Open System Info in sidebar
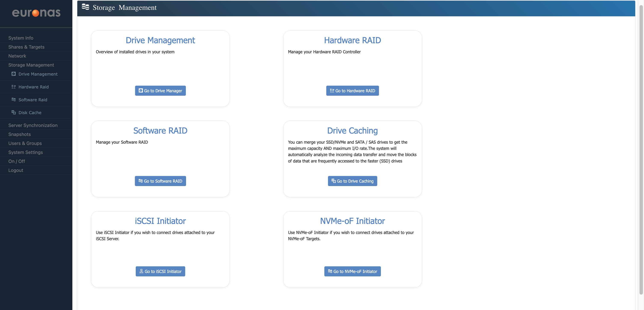The image size is (644, 310). point(21,38)
